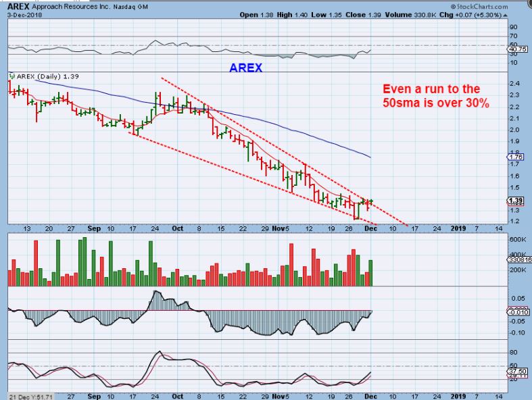Click the 2.4 price axis label
Viewport: 532px width, 400px height.
pyautogui.click(x=514, y=84)
